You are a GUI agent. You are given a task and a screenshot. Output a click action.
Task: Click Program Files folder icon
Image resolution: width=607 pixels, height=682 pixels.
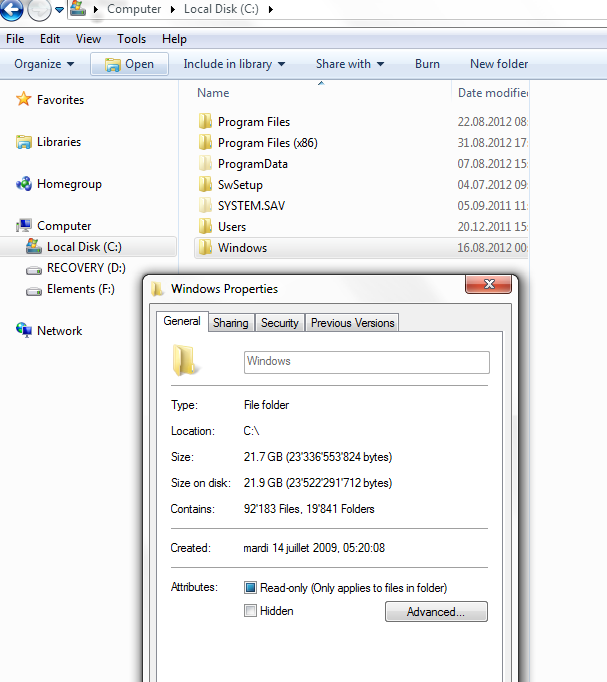click(x=205, y=121)
